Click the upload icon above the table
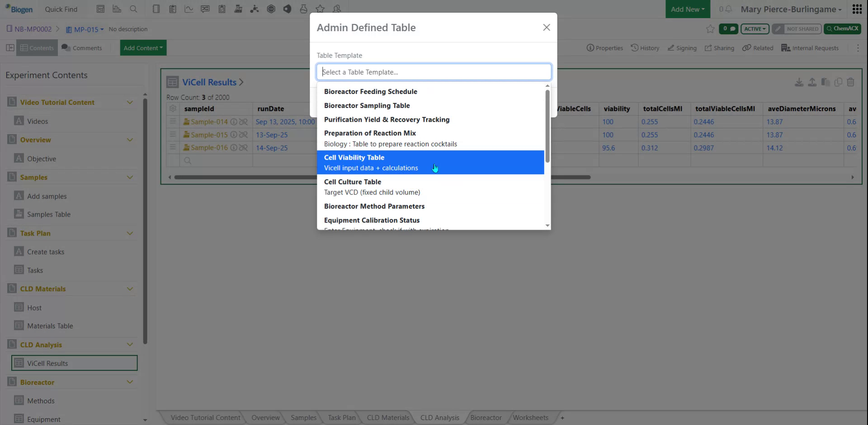The width and height of the screenshot is (868, 425). click(x=812, y=82)
